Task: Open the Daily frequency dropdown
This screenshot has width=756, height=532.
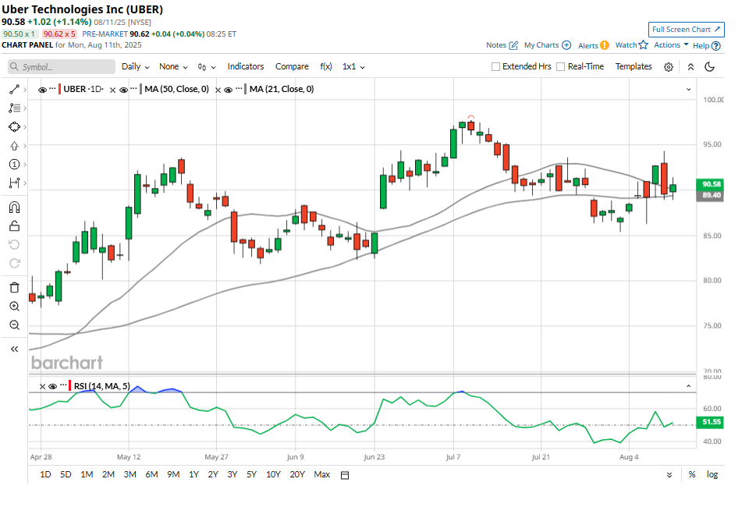Action: [136, 66]
